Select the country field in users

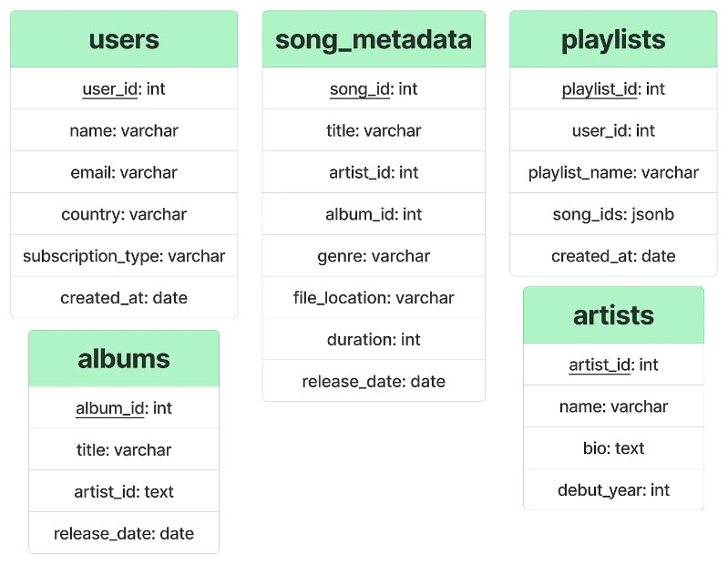pyautogui.click(x=124, y=214)
